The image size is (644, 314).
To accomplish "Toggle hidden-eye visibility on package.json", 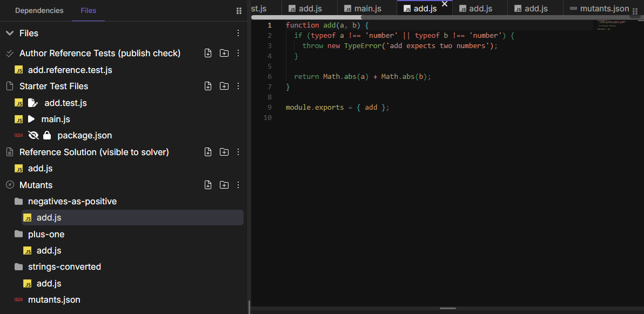I will [x=33, y=135].
